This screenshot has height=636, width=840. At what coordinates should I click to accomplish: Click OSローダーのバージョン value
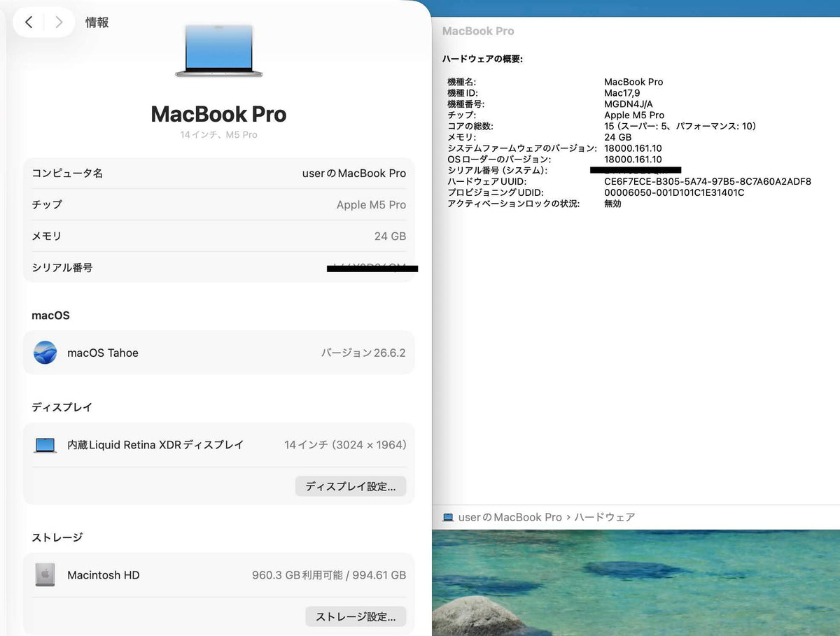pyautogui.click(x=633, y=160)
